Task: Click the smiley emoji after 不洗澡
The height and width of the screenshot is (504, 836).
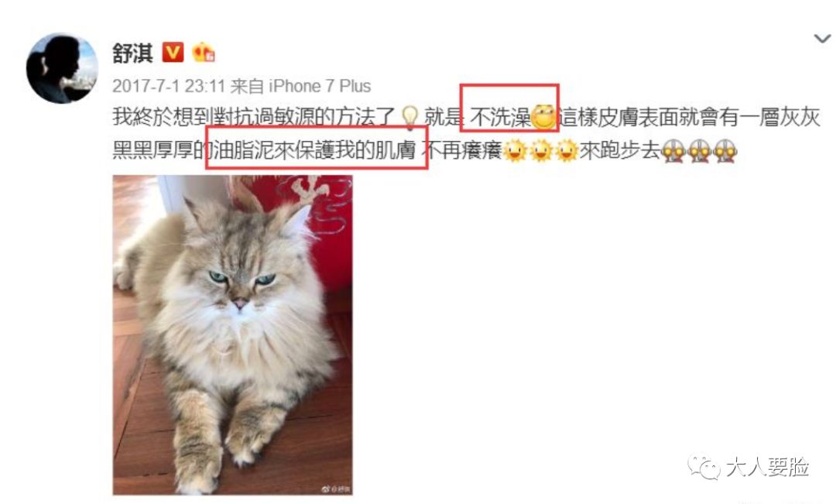Action: (543, 117)
